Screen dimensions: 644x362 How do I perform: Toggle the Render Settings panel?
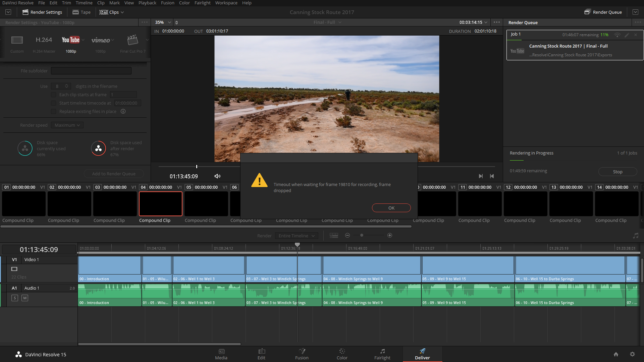click(42, 12)
